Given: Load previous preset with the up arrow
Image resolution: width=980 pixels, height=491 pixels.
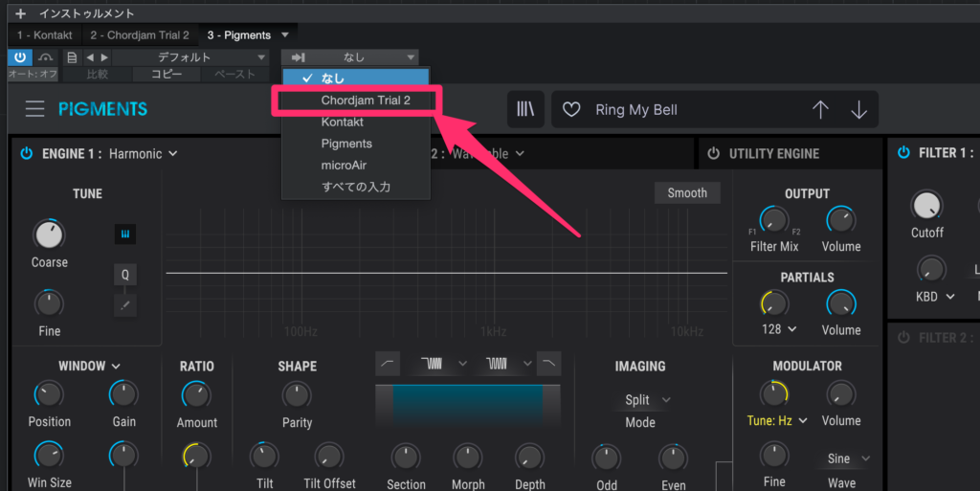Looking at the screenshot, I should coord(820,110).
